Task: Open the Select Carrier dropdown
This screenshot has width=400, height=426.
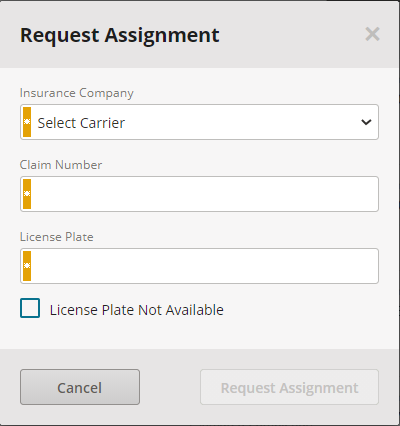Action: point(199,122)
